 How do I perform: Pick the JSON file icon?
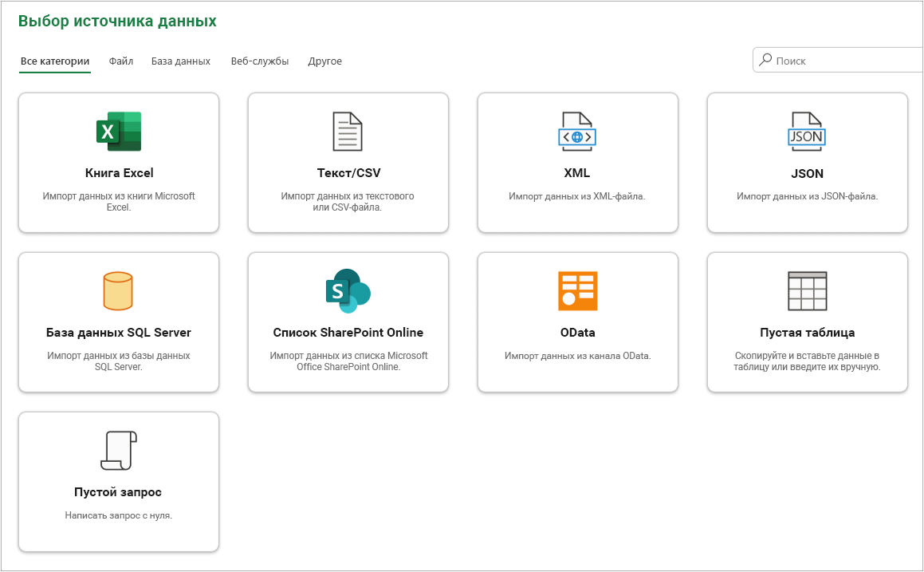807,132
